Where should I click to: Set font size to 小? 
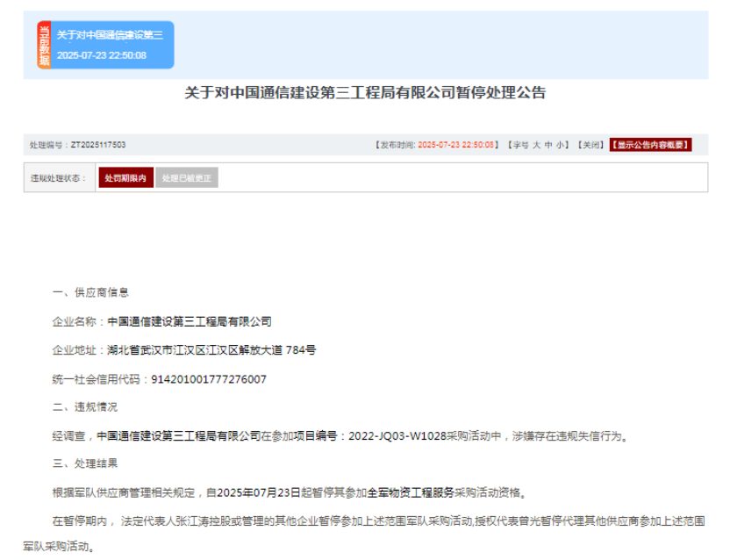click(560, 145)
